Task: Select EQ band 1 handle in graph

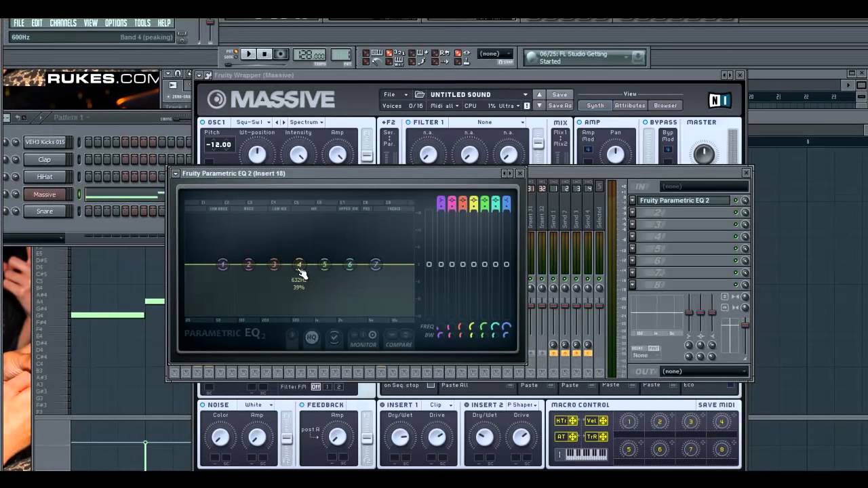Action: [223, 264]
